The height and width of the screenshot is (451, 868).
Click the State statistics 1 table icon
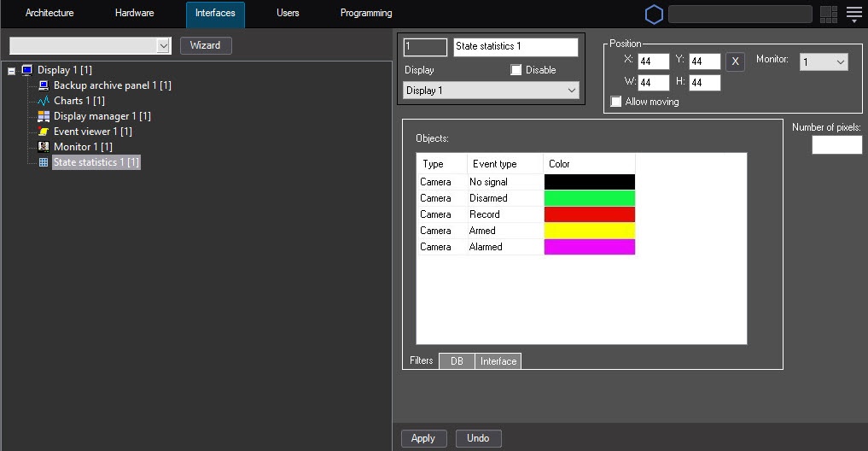[x=44, y=162]
